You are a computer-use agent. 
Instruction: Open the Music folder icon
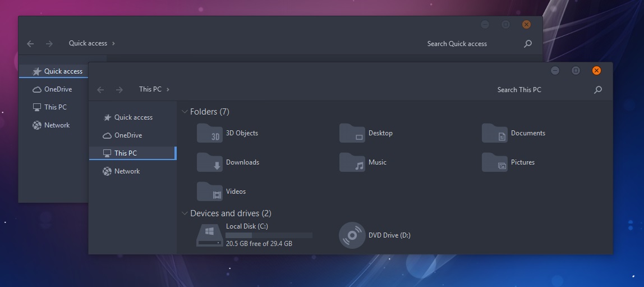[x=352, y=162]
